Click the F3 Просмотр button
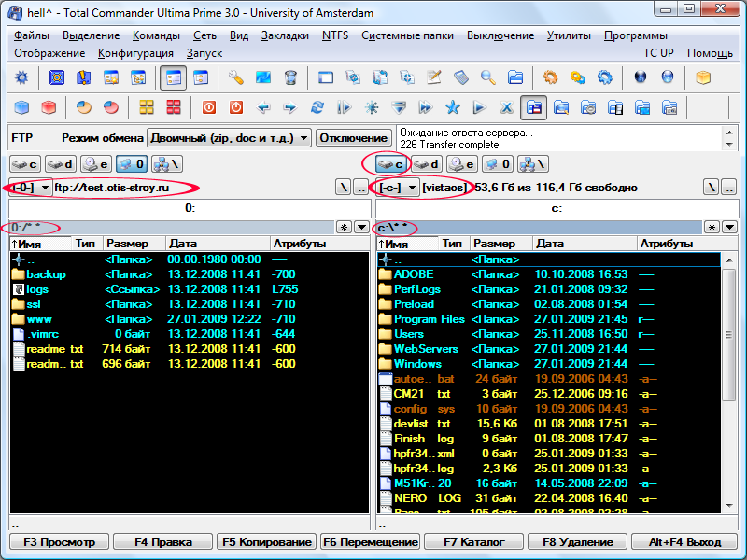The width and height of the screenshot is (747, 560). pyautogui.click(x=59, y=542)
